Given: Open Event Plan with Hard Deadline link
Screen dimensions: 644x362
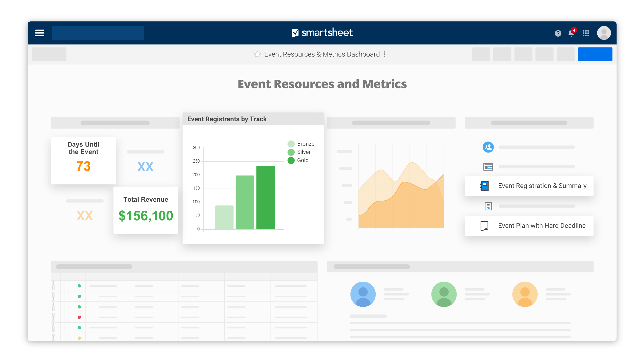Looking at the screenshot, I should [x=541, y=226].
